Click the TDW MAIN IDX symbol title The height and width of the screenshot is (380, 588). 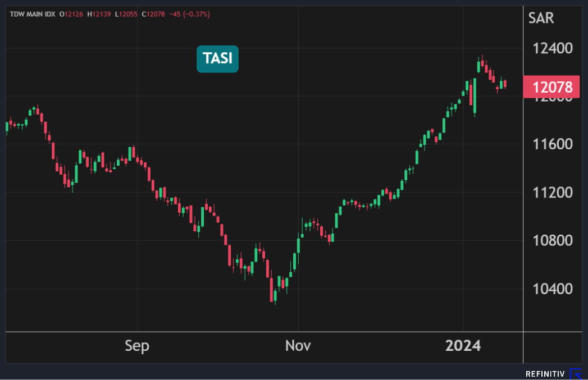[x=31, y=14]
